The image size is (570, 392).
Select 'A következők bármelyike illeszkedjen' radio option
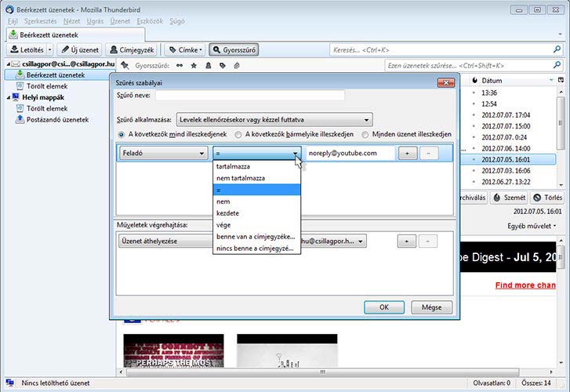pos(239,135)
